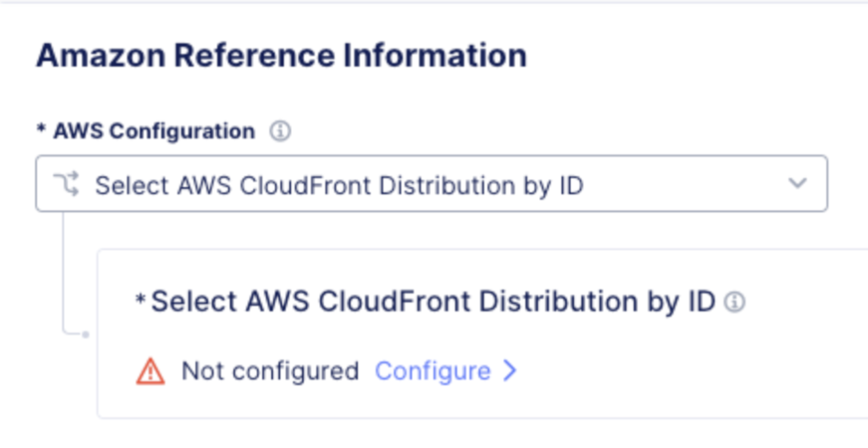The width and height of the screenshot is (868, 448).
Task: Click the red warning triangle icon
Action: 151,371
